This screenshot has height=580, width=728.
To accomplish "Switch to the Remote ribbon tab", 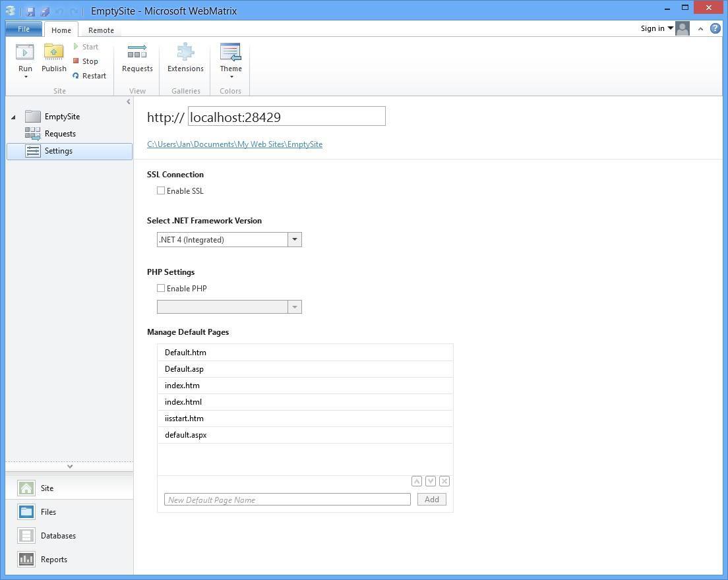I will pos(101,30).
